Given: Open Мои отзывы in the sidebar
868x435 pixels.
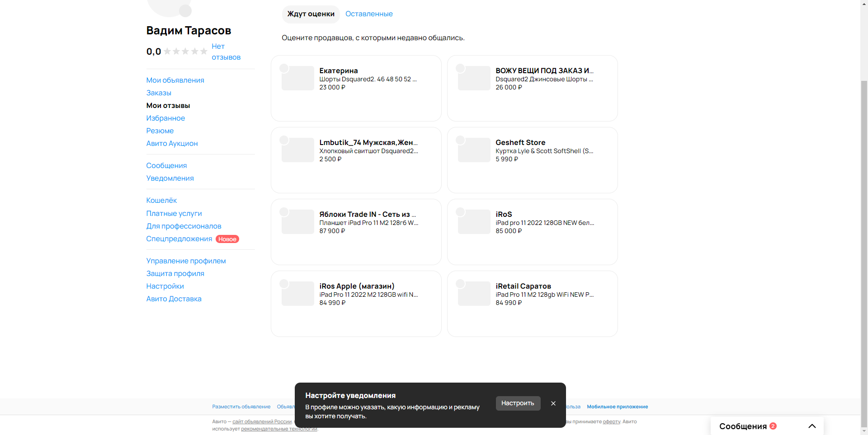Looking at the screenshot, I should (168, 105).
